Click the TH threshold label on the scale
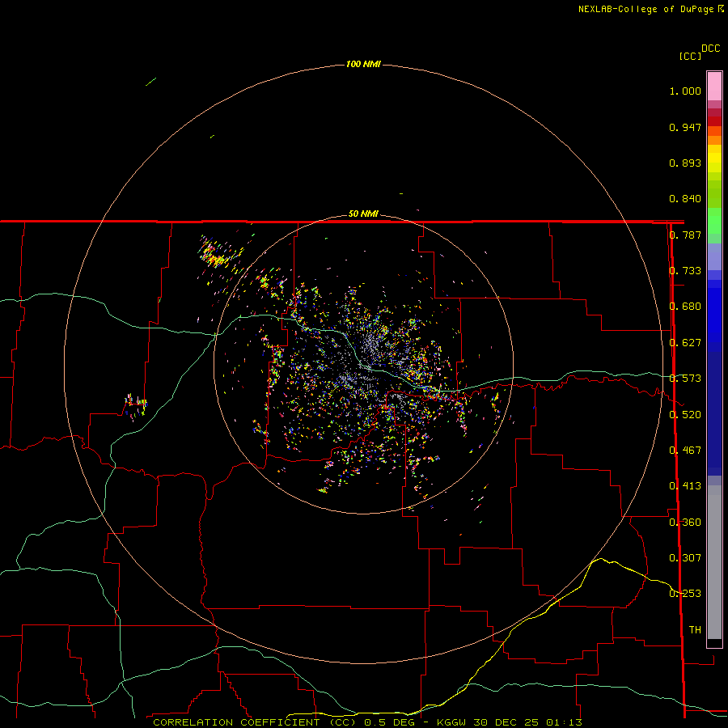The width and height of the screenshot is (728, 728). click(x=695, y=630)
